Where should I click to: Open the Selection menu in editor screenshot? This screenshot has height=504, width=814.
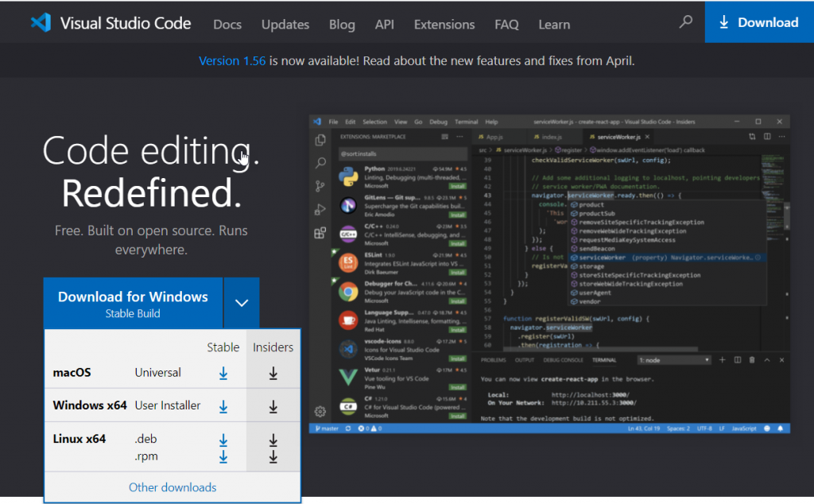(x=375, y=122)
